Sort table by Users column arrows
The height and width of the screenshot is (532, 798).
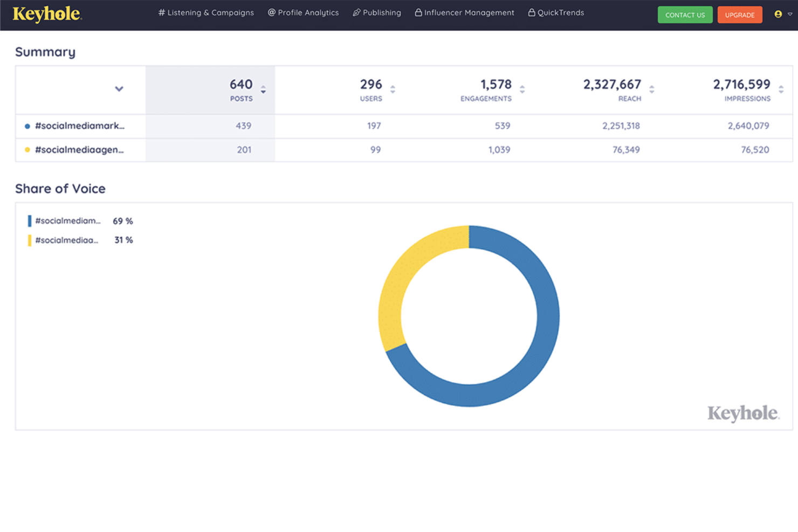[x=393, y=89]
